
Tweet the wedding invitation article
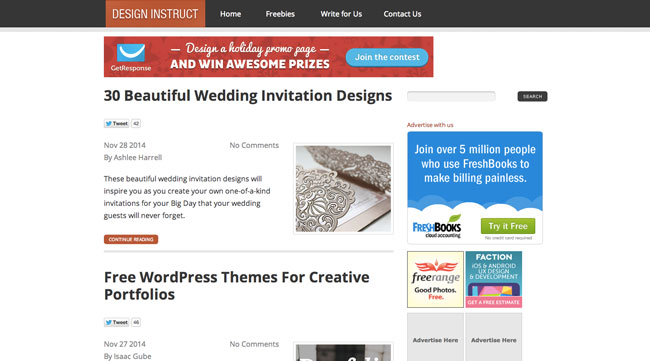click(116, 124)
